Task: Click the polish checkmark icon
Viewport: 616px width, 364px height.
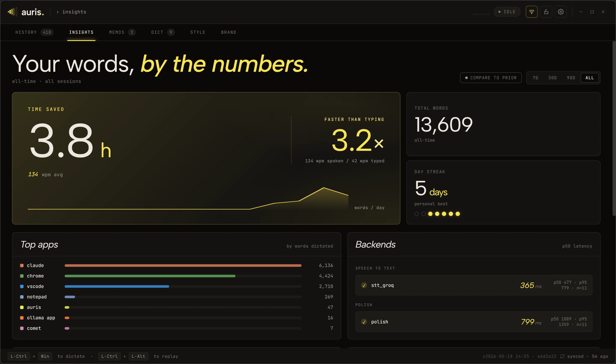Action: click(x=364, y=322)
